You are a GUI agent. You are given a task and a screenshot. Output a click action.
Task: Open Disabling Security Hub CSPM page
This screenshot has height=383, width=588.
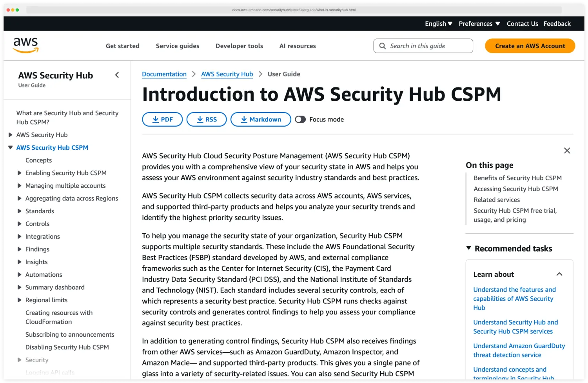67,347
